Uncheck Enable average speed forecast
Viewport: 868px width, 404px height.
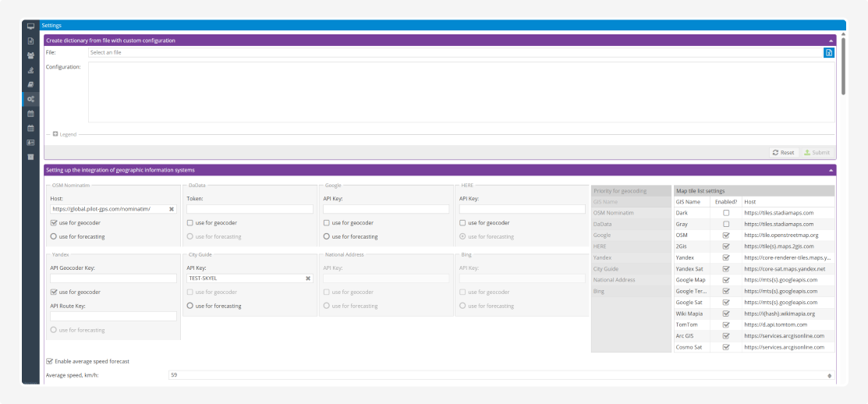point(50,361)
